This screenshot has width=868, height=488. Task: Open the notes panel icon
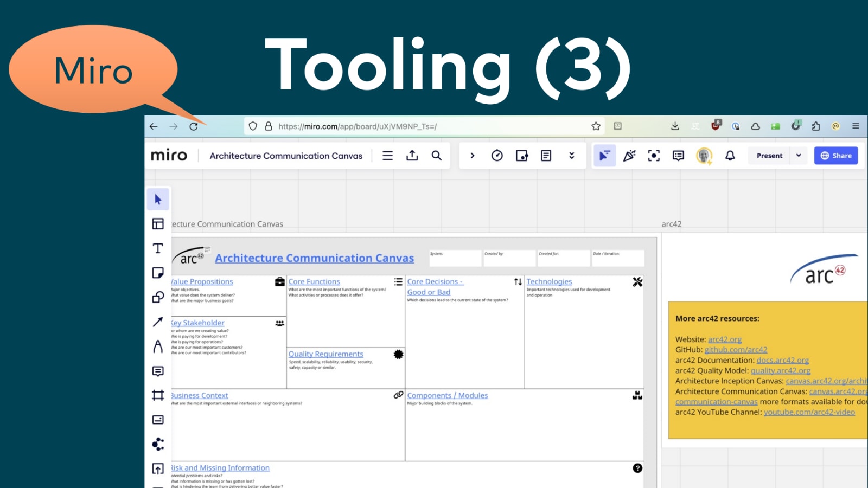(x=546, y=156)
